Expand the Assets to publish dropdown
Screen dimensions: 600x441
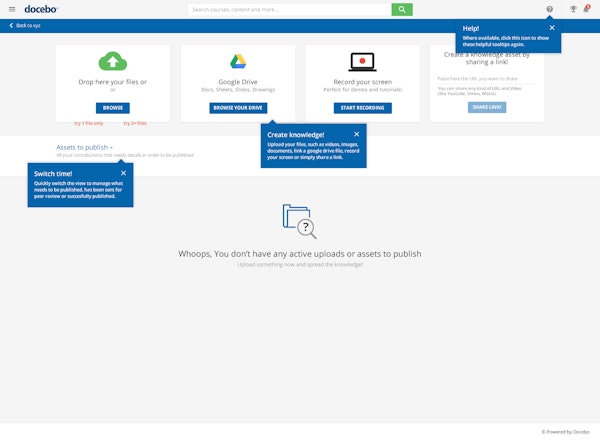pyautogui.click(x=84, y=147)
